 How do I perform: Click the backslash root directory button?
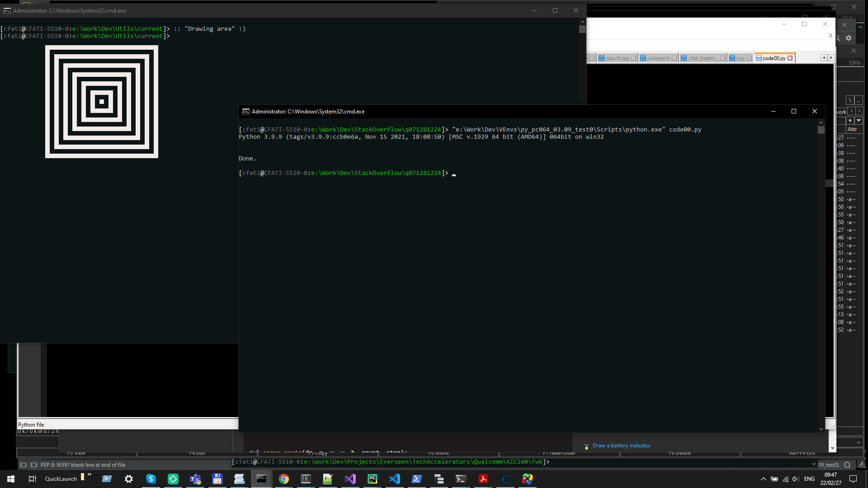point(850,100)
